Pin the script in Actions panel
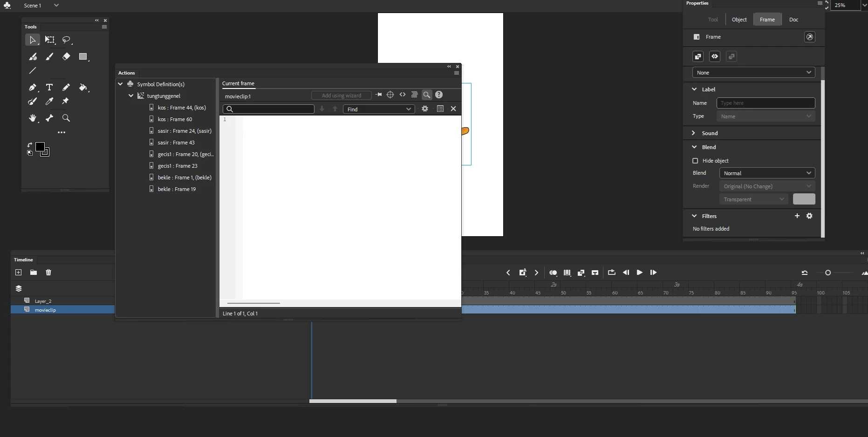 point(379,95)
